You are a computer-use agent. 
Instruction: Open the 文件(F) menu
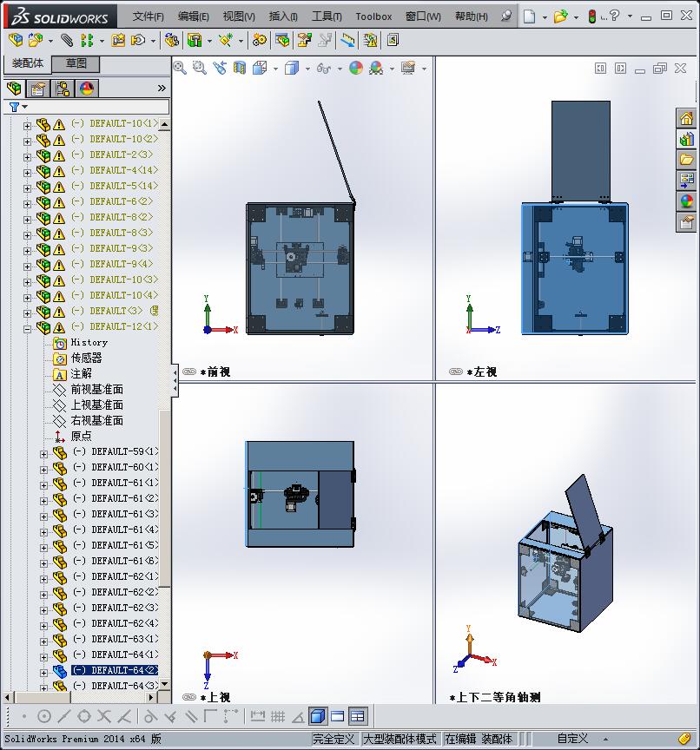click(148, 16)
